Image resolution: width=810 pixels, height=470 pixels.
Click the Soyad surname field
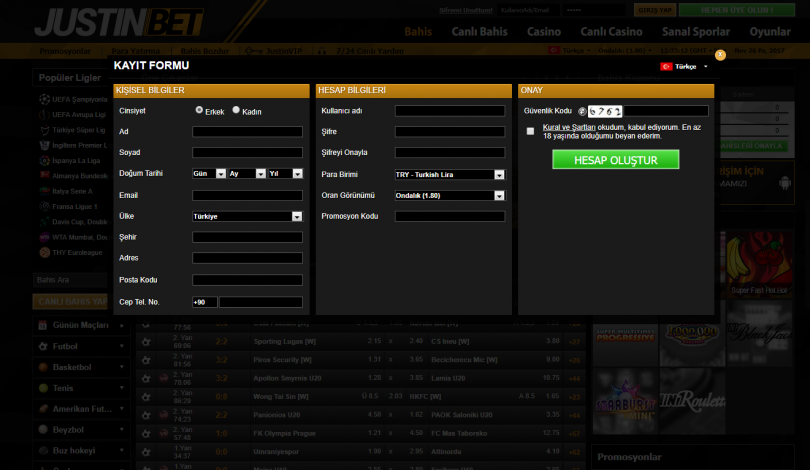pos(247,152)
